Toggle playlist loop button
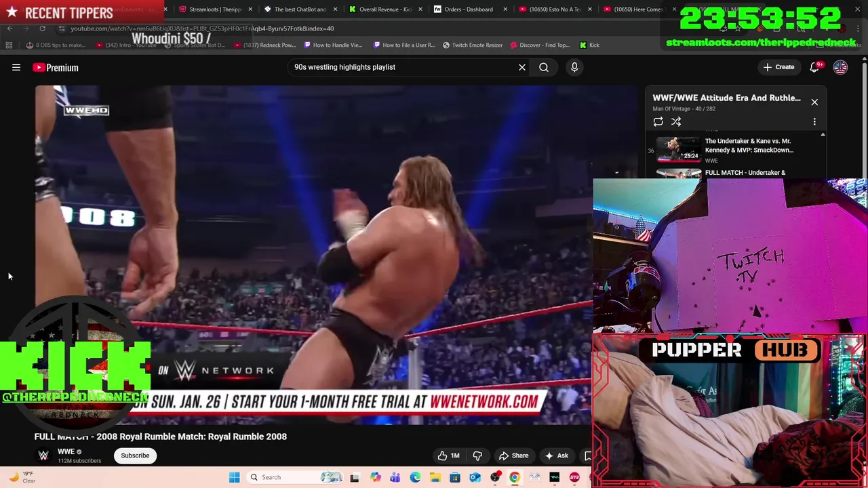Screen dimensions: 868x488 [658, 121]
